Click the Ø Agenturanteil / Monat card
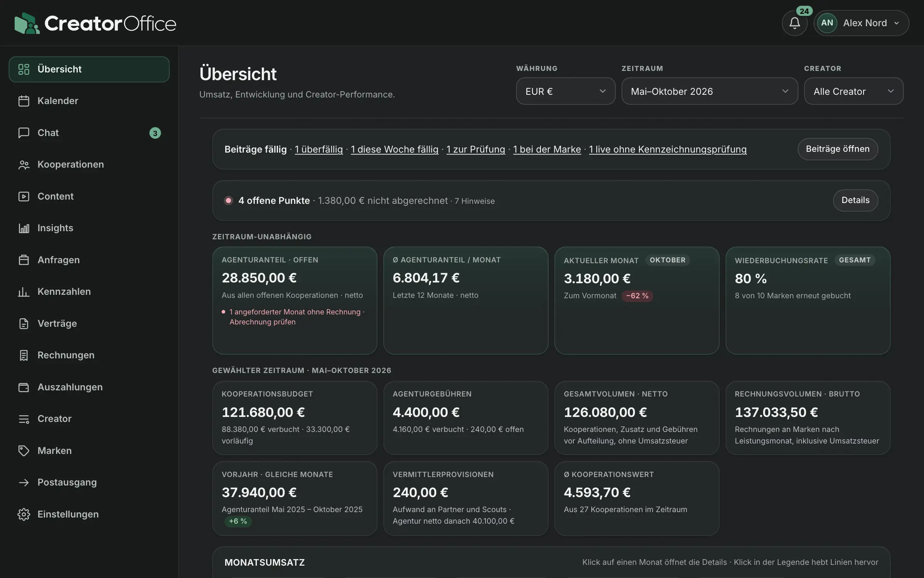 click(466, 301)
